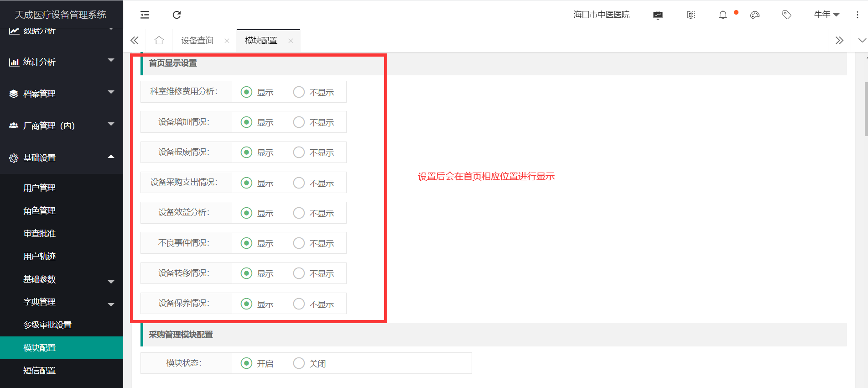Open the tab options down chevron
868x388 pixels.
pyautogui.click(x=862, y=41)
